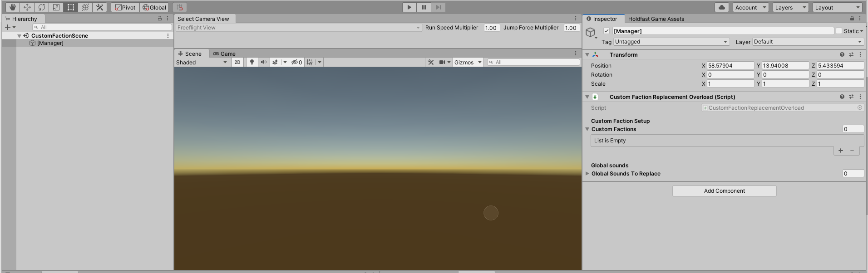Select the Rotate tool

point(42,7)
